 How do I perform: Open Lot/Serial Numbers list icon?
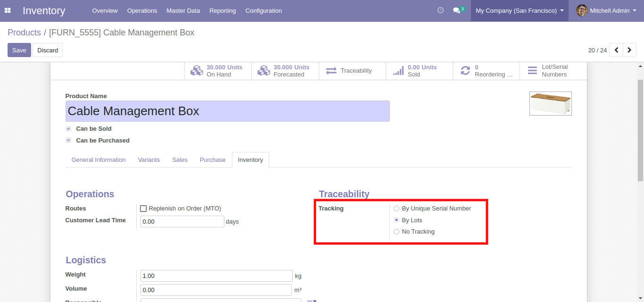coord(532,71)
